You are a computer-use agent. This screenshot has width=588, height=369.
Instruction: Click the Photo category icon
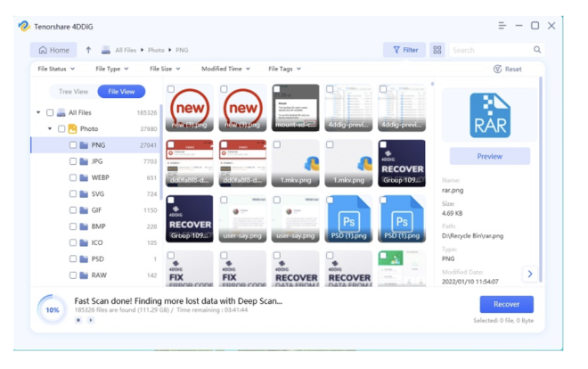click(x=72, y=128)
